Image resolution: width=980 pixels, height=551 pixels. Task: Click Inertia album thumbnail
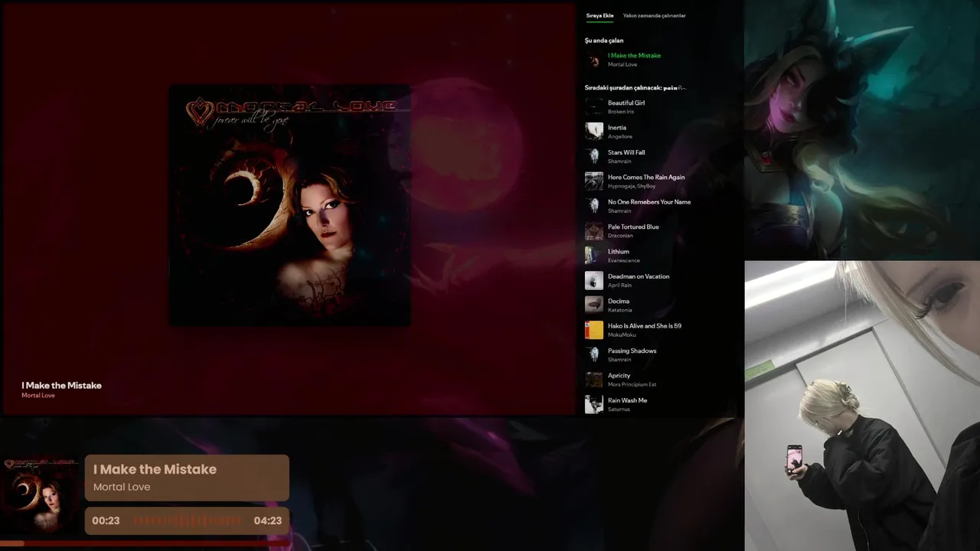[594, 132]
